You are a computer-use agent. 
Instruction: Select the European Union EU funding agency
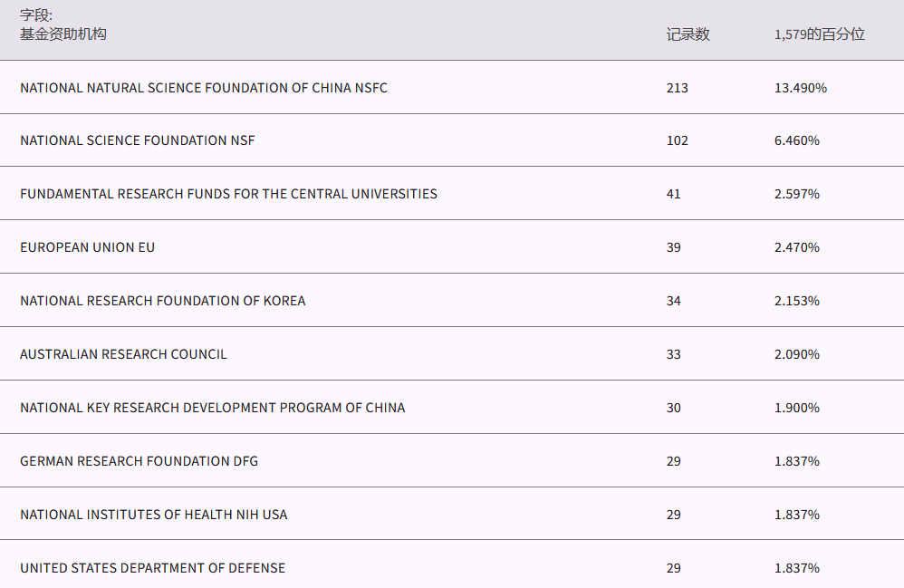click(88, 247)
